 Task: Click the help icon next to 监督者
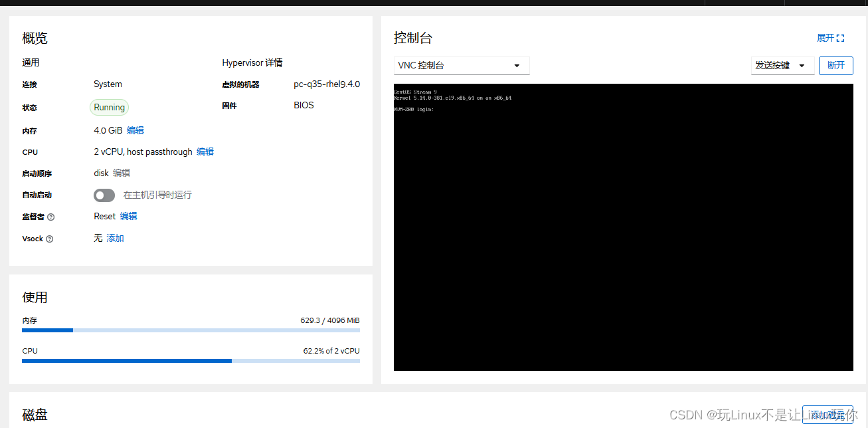coord(51,217)
